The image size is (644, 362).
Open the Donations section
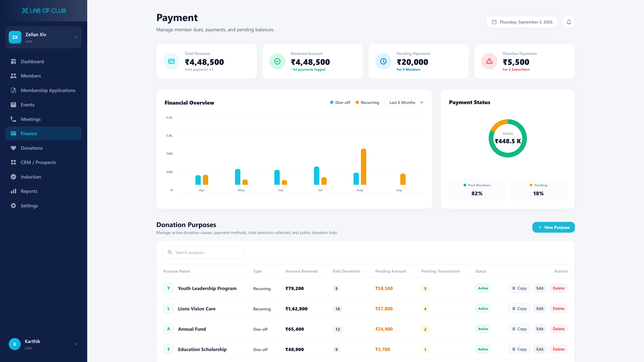(43, 148)
